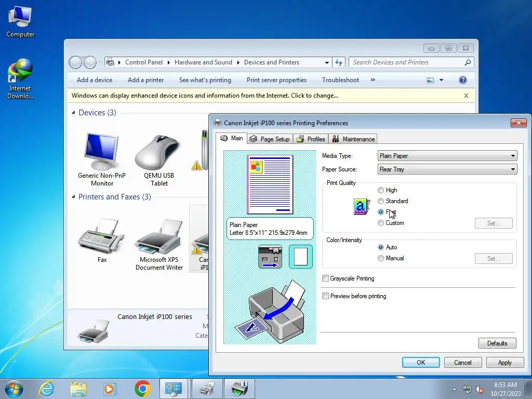Click the refresh button beside the address bar
Viewport: 532px width, 399px height.
point(339,62)
